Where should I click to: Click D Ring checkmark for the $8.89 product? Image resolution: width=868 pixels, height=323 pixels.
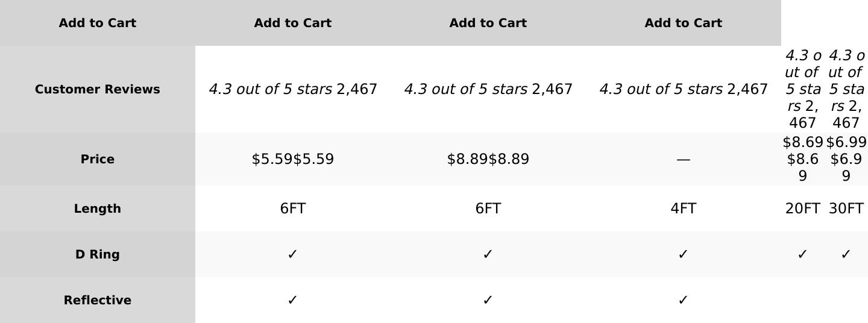coord(488,254)
